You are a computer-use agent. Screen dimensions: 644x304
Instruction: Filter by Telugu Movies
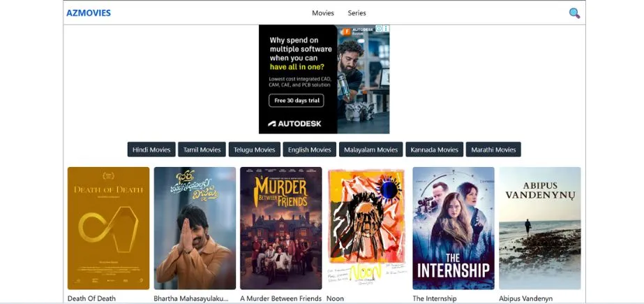point(255,150)
